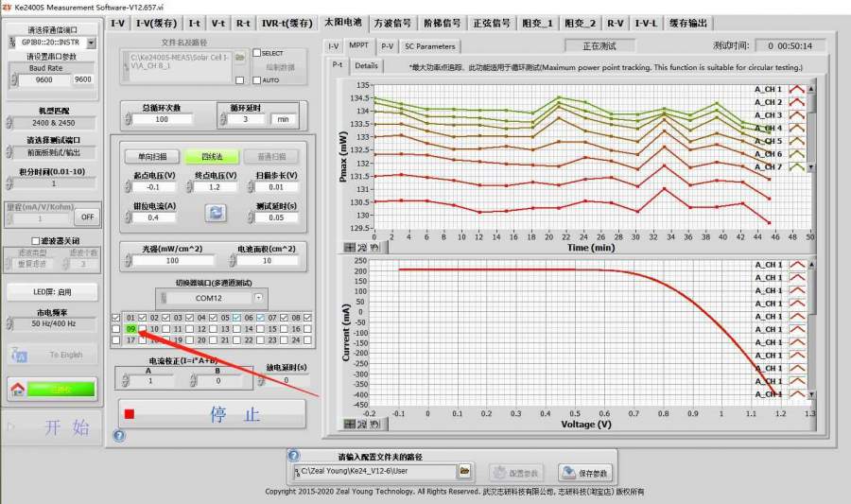Click A_CH 3 plot legend icon
The width and height of the screenshot is (851, 504).
797,115
